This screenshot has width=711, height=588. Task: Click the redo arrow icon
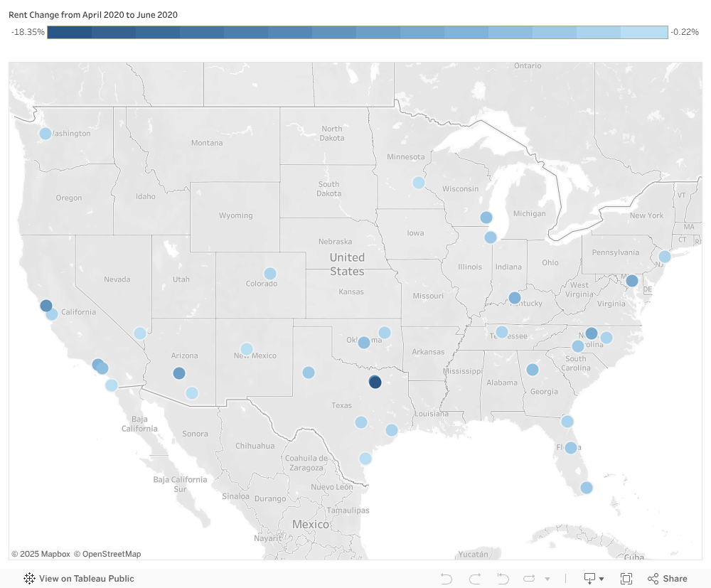475,579
